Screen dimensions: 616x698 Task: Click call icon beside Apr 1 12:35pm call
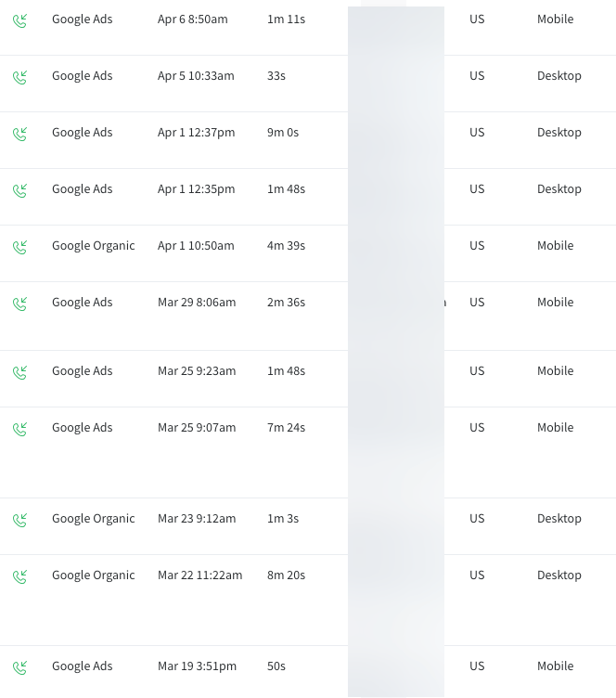click(x=19, y=190)
